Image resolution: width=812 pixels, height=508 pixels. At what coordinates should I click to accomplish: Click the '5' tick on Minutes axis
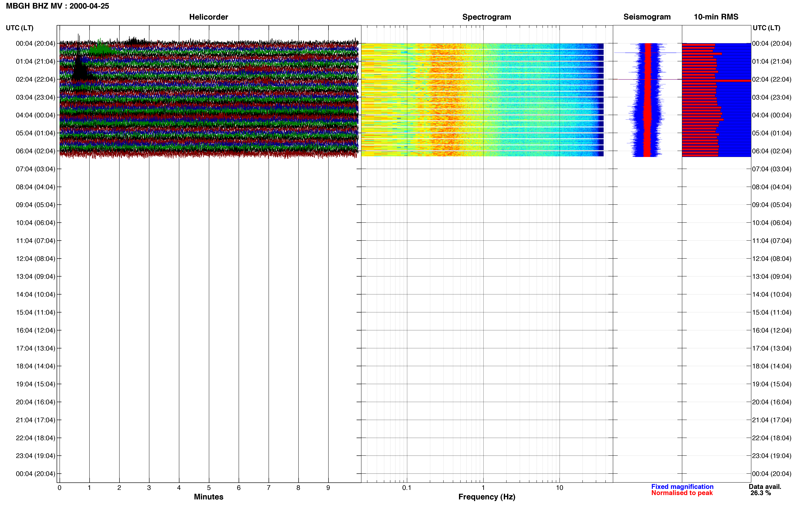[209, 487]
